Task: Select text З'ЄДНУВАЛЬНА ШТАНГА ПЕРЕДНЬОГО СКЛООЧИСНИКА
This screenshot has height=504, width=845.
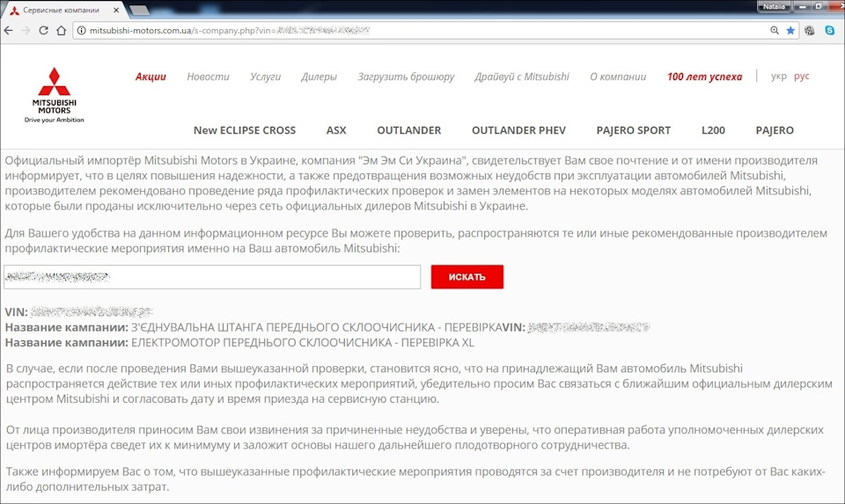Action: pyautogui.click(x=283, y=327)
